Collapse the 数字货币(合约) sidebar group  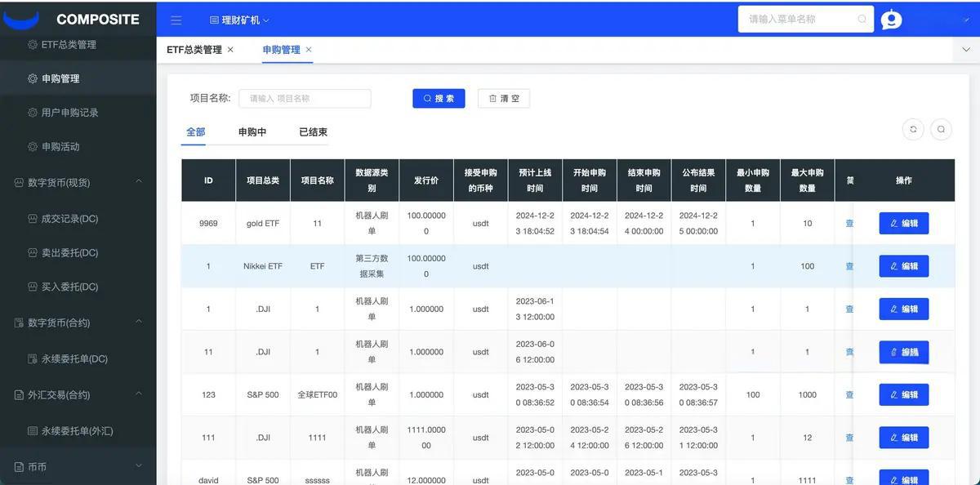78,323
